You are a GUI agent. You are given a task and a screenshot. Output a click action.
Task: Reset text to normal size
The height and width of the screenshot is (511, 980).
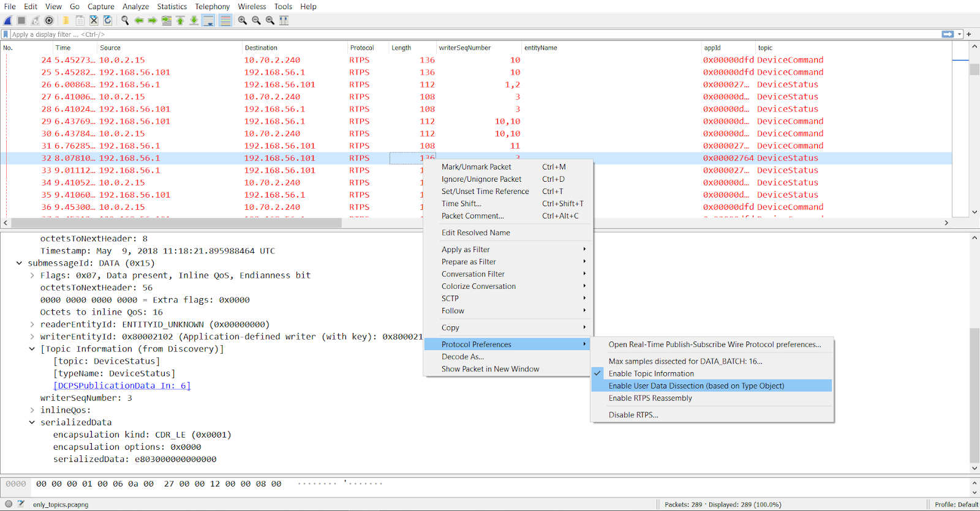(270, 20)
